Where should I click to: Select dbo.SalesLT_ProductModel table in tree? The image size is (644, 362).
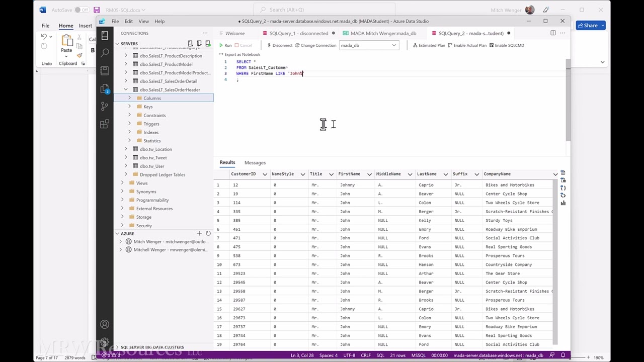(166, 64)
